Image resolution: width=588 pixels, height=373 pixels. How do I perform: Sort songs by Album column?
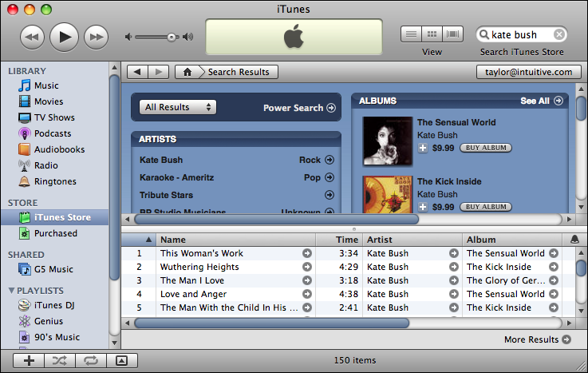[512, 240]
